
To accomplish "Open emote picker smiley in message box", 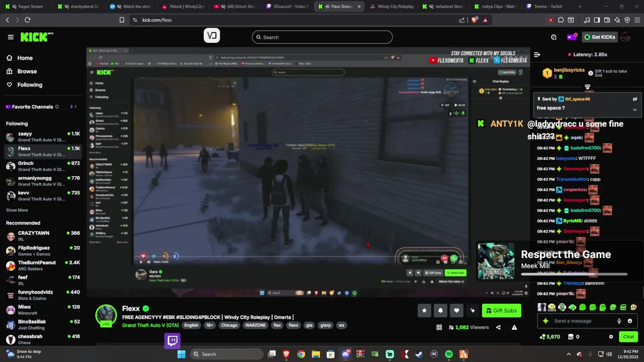I will (630, 321).
